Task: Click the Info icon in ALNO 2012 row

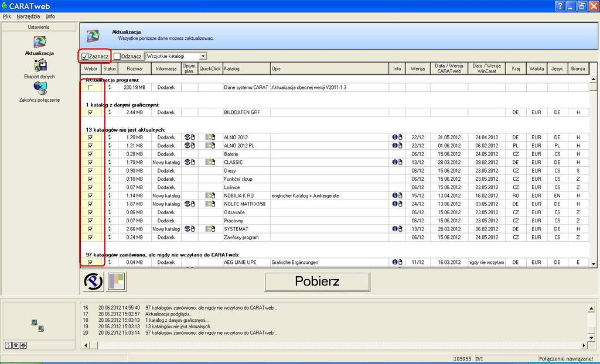Action: tap(397, 138)
